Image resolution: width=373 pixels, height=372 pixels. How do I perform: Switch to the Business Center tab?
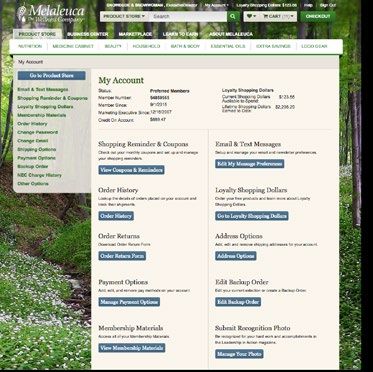pyautogui.click(x=88, y=34)
